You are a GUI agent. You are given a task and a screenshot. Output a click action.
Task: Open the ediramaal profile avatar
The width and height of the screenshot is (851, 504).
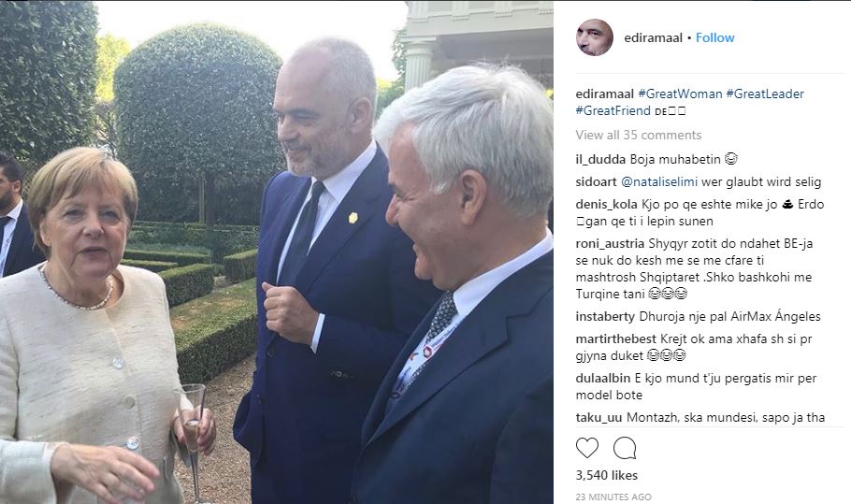pos(594,37)
